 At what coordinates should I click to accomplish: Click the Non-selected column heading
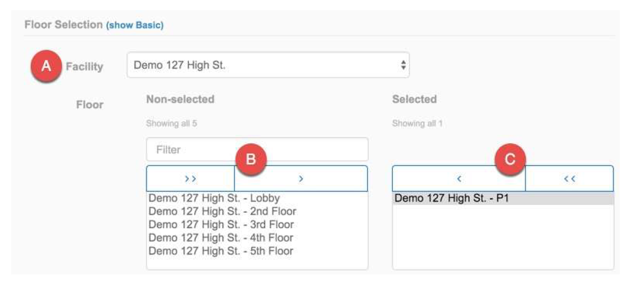[180, 99]
